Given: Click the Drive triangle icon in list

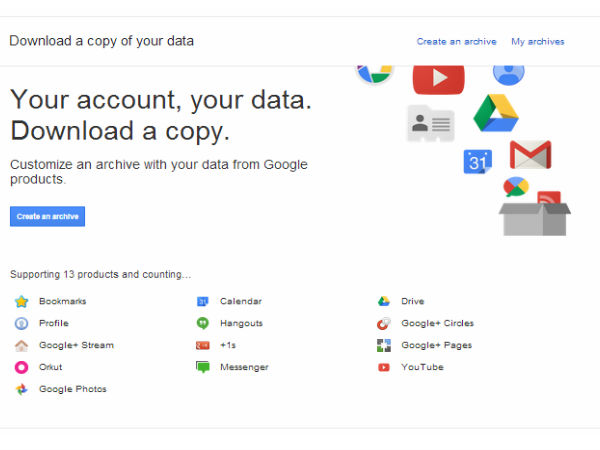Looking at the screenshot, I should [x=383, y=301].
